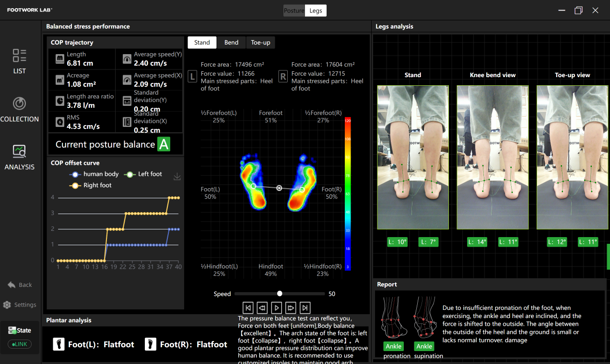Select the Toe-up pressure tab

click(260, 43)
